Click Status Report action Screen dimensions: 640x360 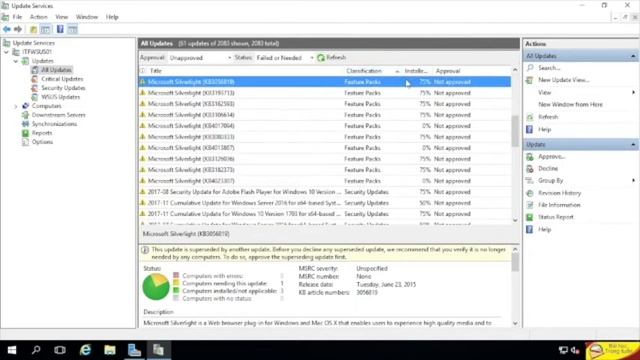556,217
